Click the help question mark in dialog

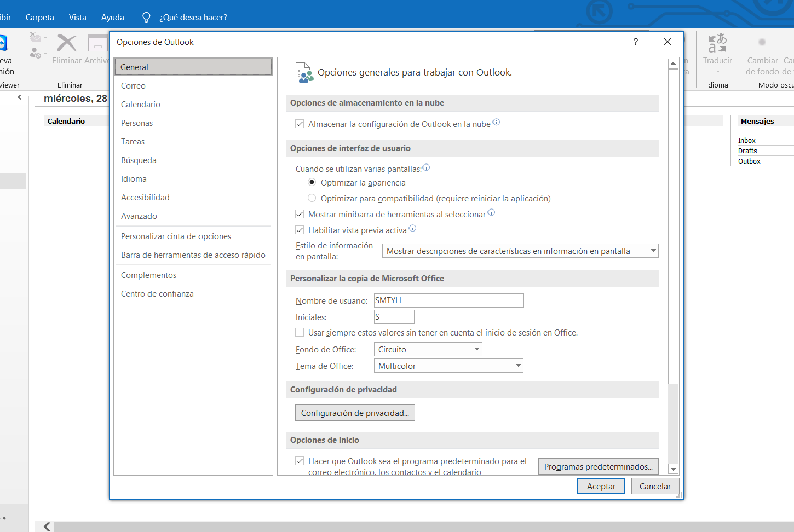(x=635, y=42)
